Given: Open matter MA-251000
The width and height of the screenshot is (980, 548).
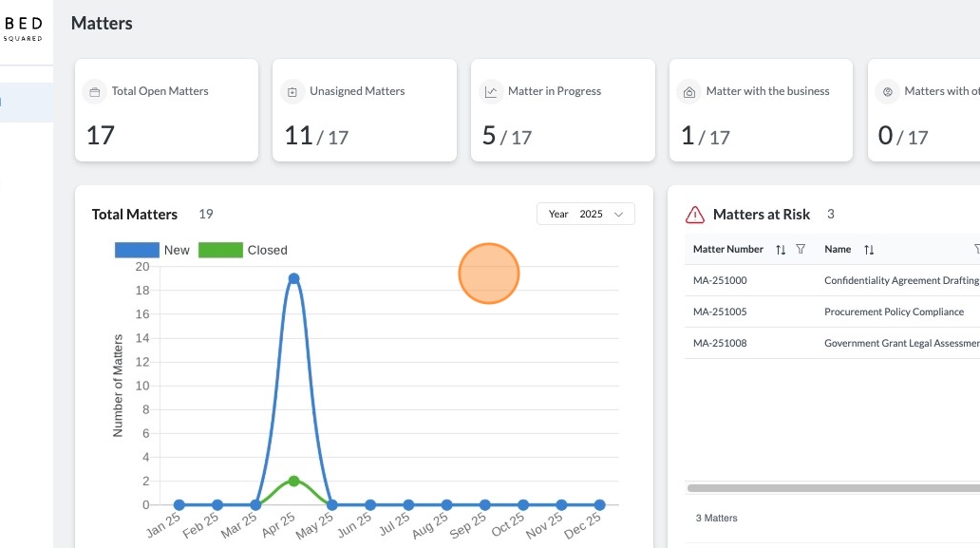Looking at the screenshot, I should [720, 280].
